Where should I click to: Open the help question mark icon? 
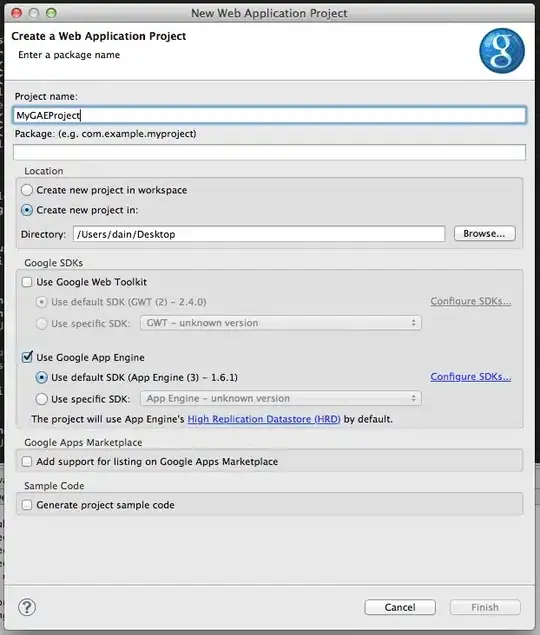(27, 607)
